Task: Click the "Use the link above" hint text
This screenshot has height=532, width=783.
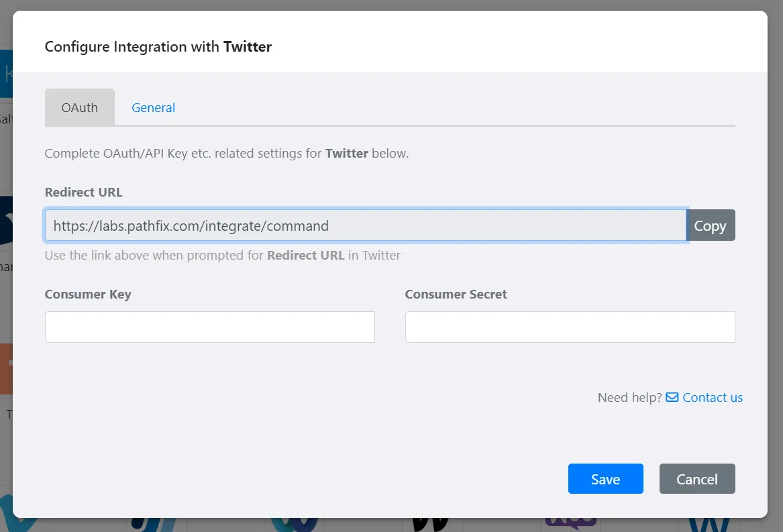Action: (x=223, y=255)
